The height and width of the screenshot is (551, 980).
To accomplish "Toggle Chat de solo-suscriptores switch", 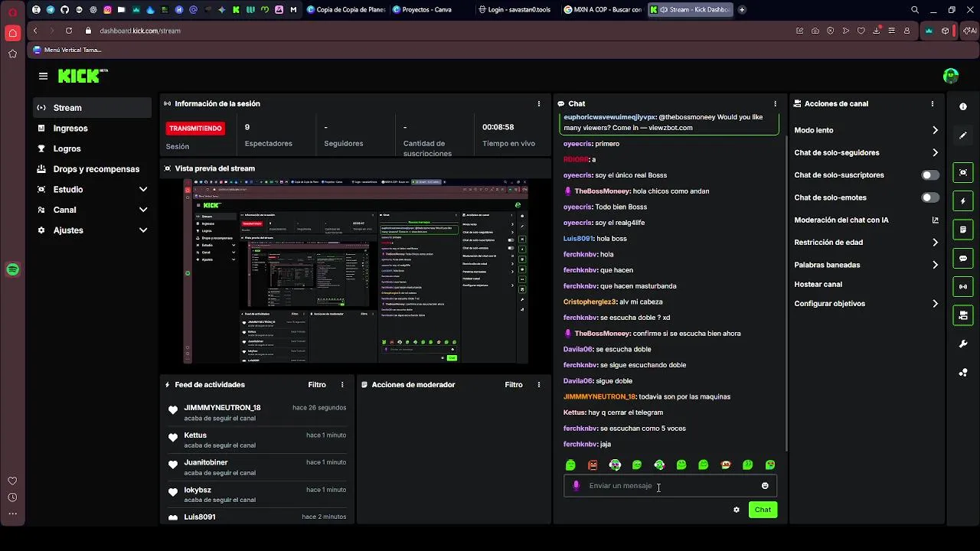I will [x=930, y=175].
